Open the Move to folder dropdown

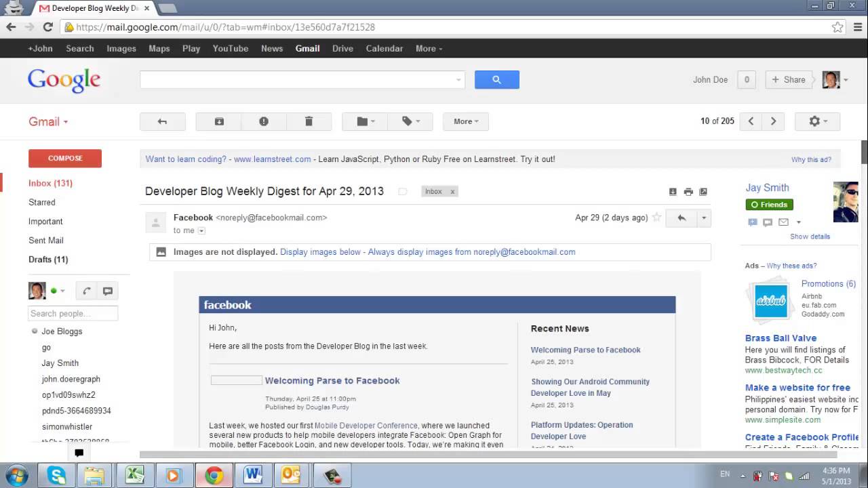[x=365, y=121]
